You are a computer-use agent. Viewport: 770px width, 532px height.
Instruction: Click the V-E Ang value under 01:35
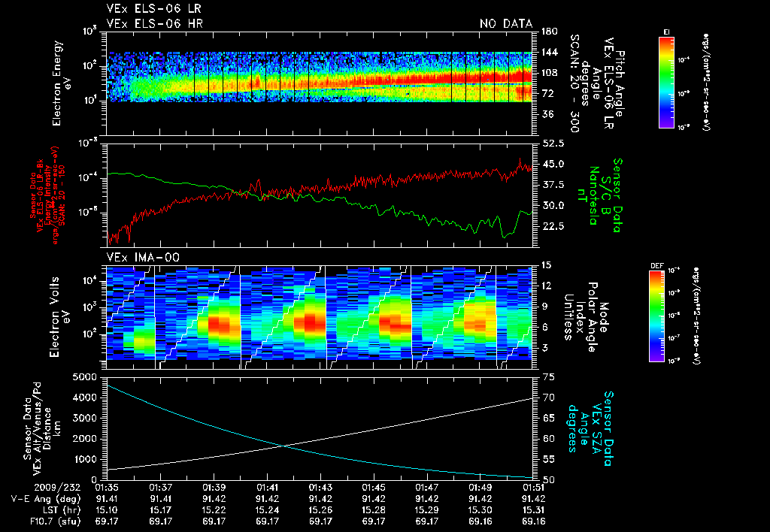tap(107, 499)
